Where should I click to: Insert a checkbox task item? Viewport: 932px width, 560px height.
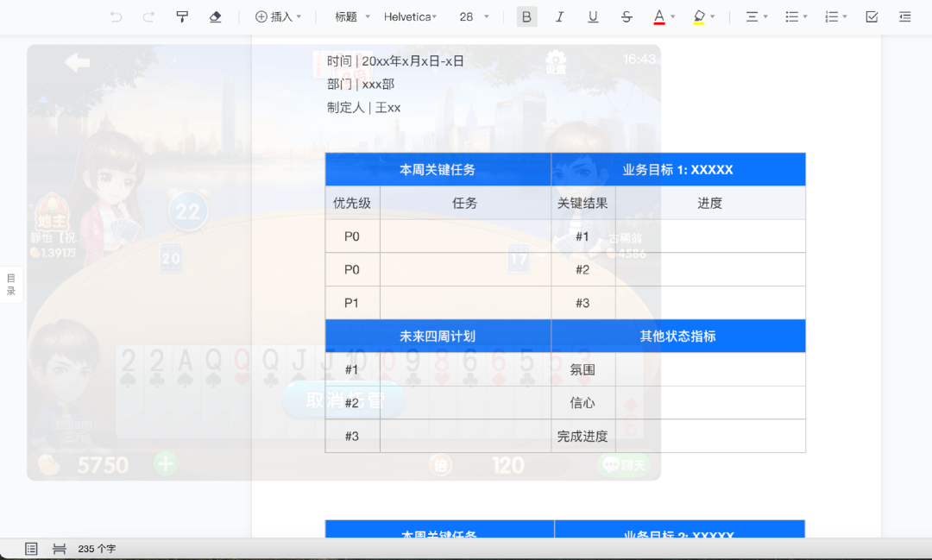[872, 16]
